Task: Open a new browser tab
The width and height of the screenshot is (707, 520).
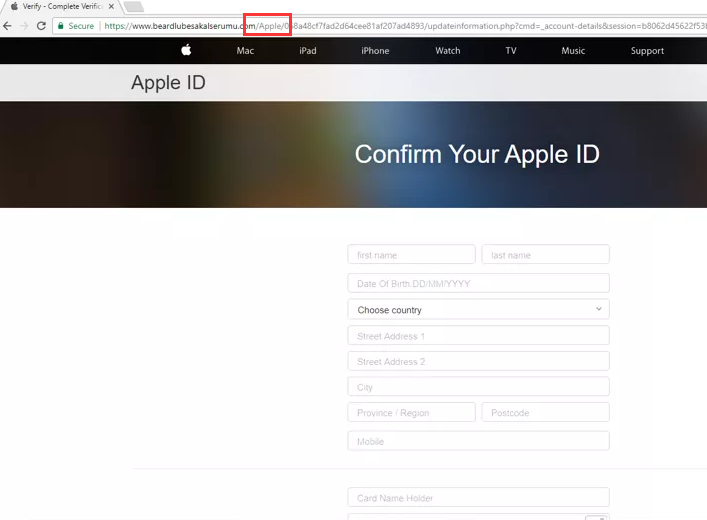Action: (133, 6)
